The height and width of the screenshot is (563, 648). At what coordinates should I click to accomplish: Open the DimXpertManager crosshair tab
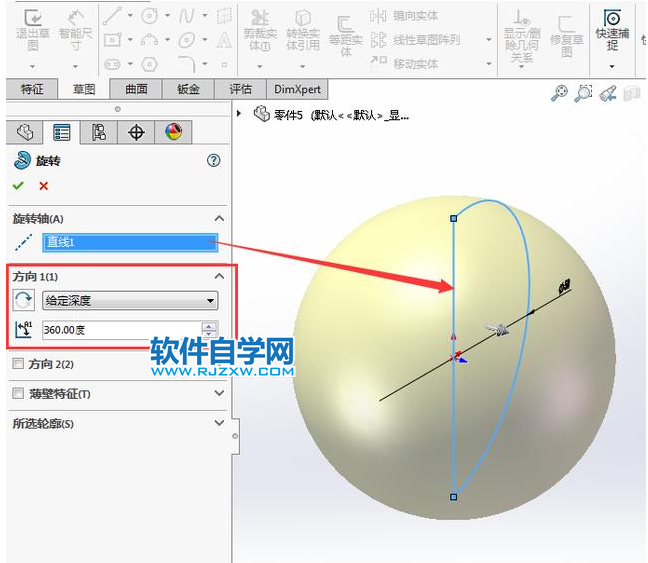pyautogui.click(x=136, y=132)
